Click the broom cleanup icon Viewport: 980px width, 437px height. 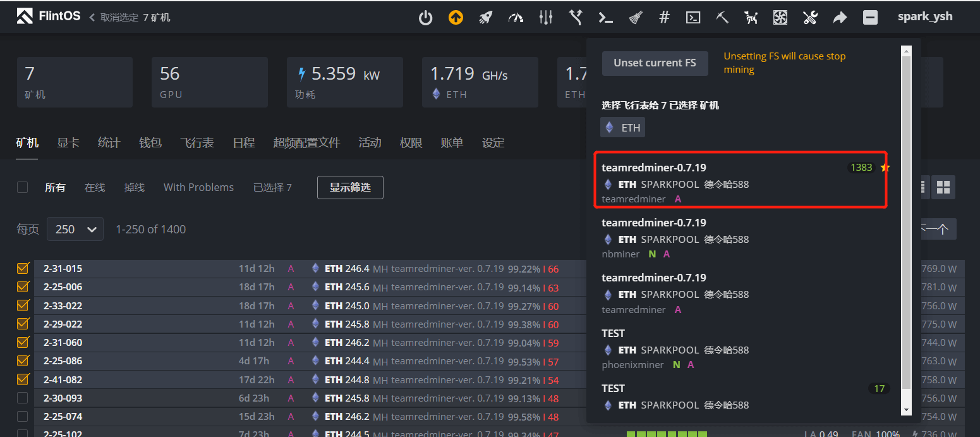(x=636, y=18)
